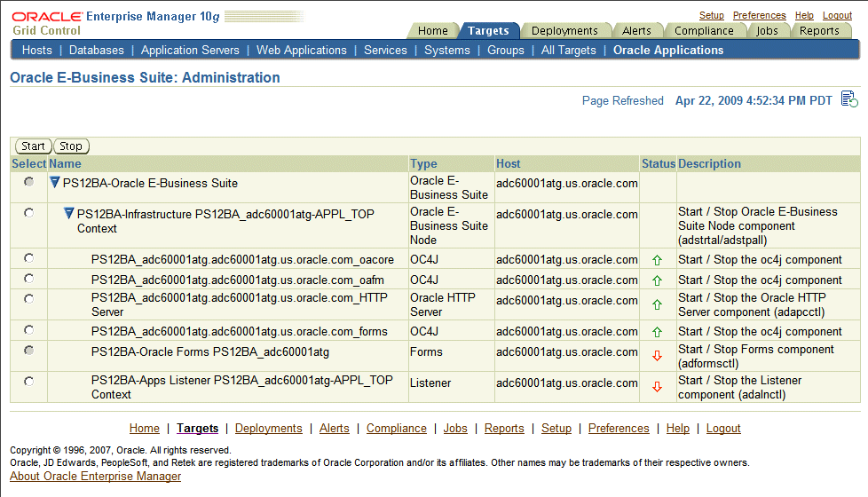Screen dimensions: 868x497
Task: Click 'Listener' type cell text
Action: pyautogui.click(x=430, y=383)
